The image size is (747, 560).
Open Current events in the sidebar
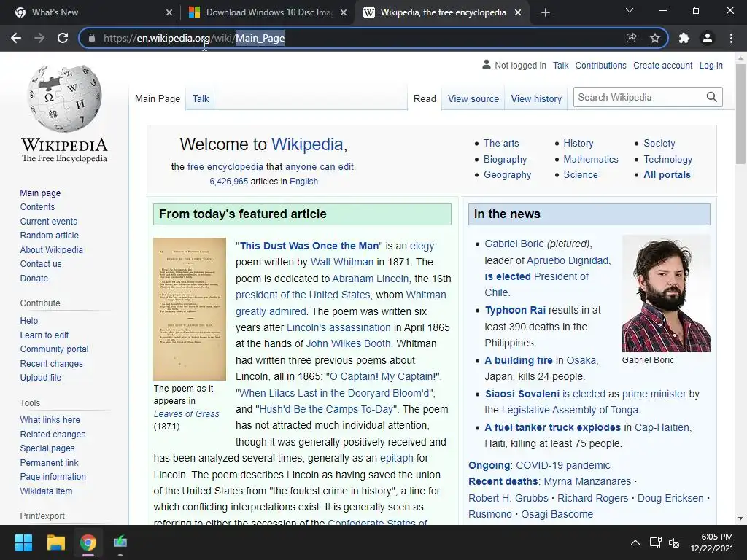(x=49, y=222)
